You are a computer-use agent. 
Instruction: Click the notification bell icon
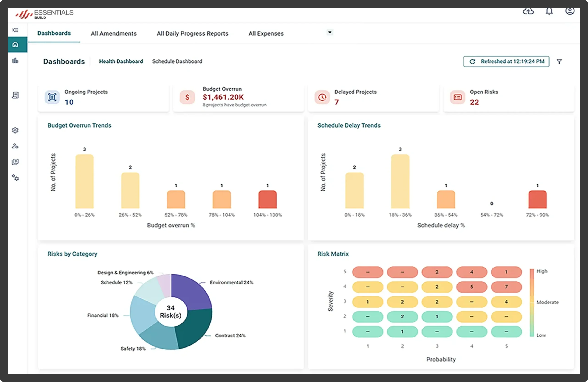(x=549, y=11)
